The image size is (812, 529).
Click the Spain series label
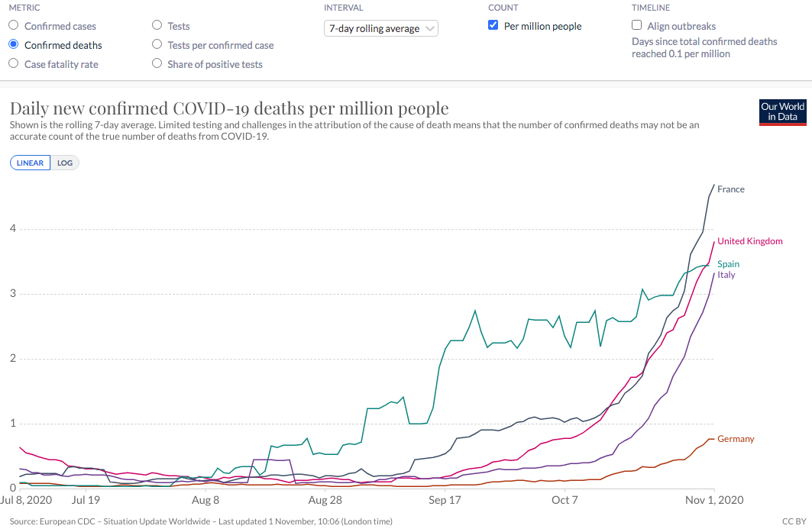click(x=728, y=264)
